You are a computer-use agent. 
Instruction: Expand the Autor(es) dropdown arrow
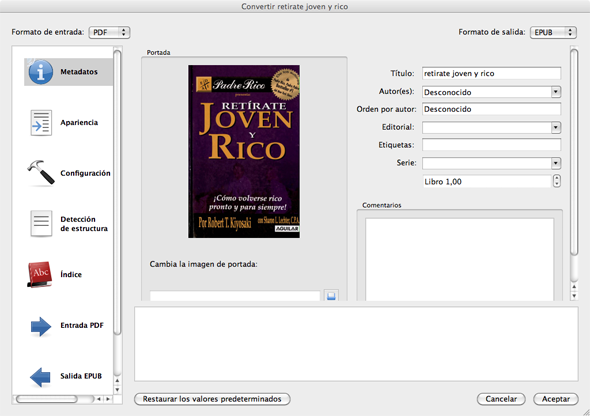tap(556, 92)
